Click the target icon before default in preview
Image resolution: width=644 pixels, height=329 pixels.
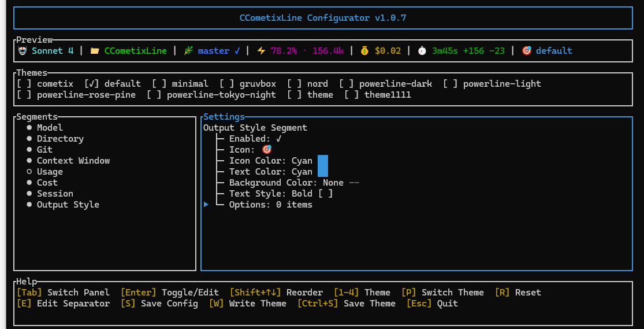click(x=526, y=51)
